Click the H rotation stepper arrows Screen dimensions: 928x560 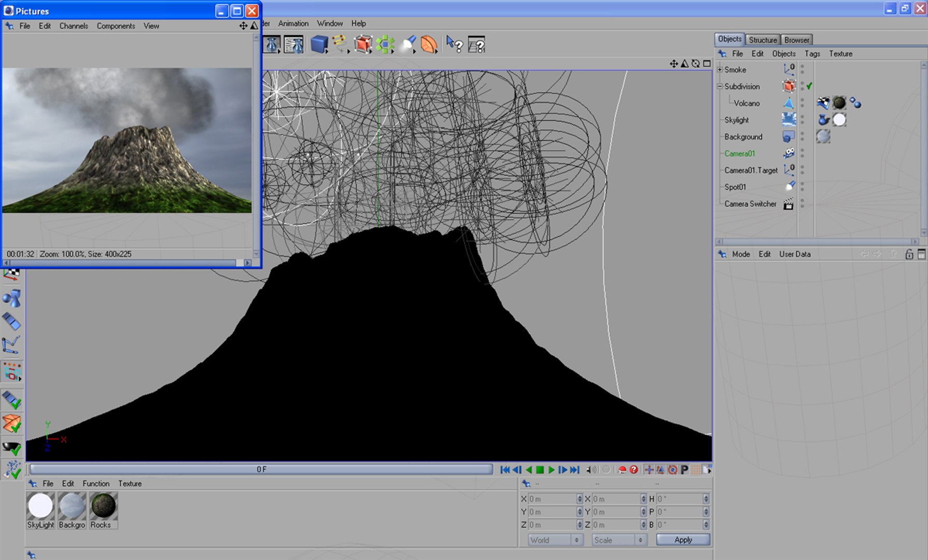pos(706,499)
